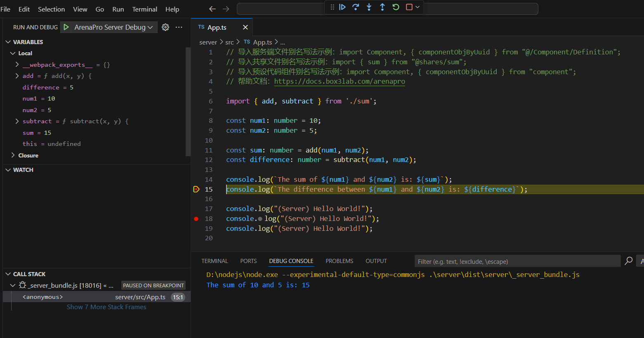Switch to the PROBLEMS panel tab
Screen dimensions: 644x338
click(x=339, y=261)
